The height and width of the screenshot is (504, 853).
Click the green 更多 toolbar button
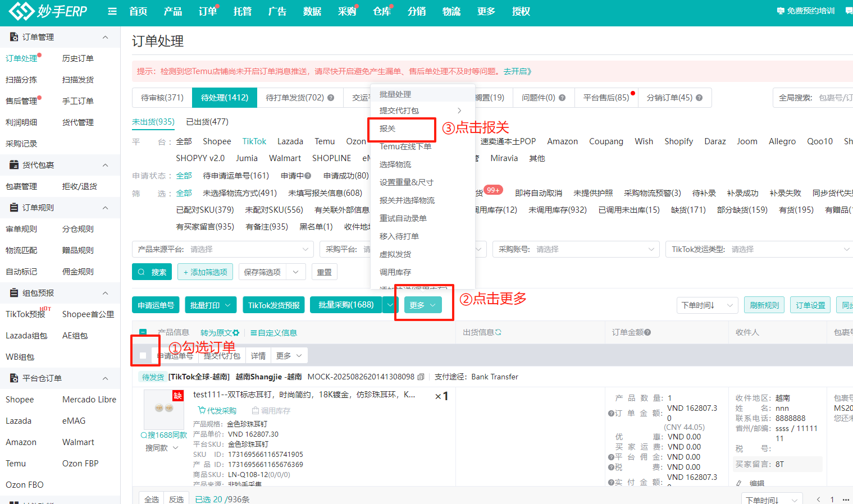point(423,305)
